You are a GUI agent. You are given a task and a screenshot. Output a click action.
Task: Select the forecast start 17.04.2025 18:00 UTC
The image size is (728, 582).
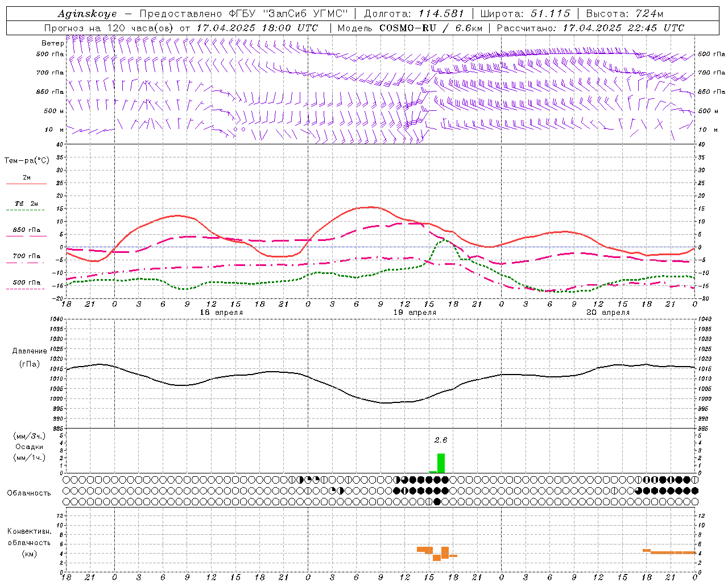pos(257,28)
